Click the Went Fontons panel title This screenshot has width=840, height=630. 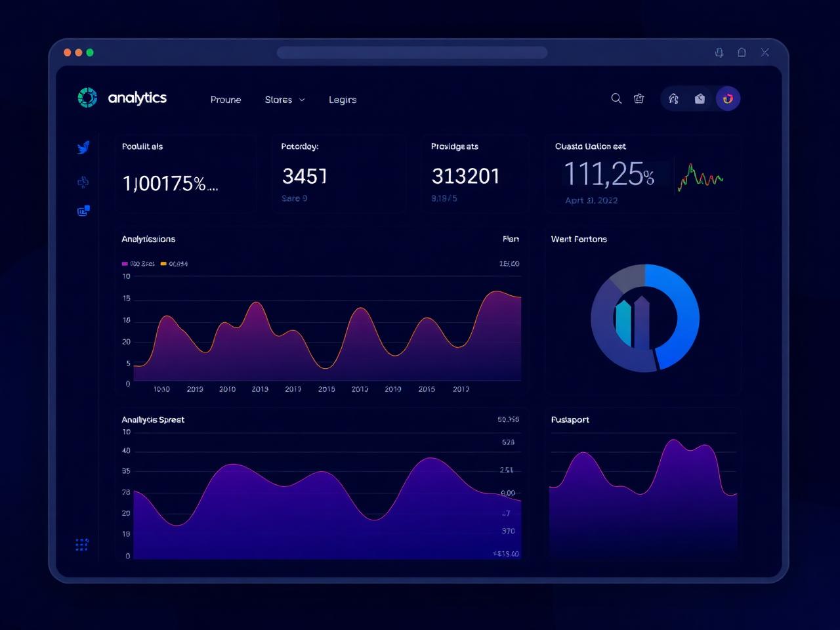tap(579, 239)
